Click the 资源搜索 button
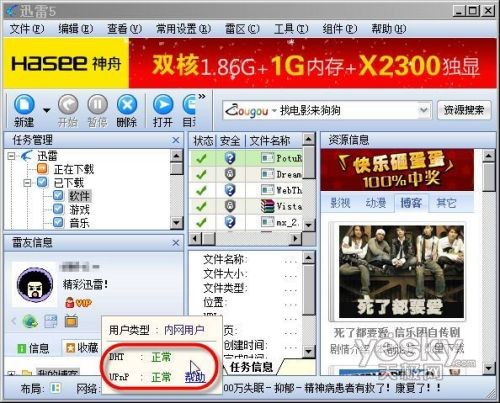 click(x=464, y=110)
